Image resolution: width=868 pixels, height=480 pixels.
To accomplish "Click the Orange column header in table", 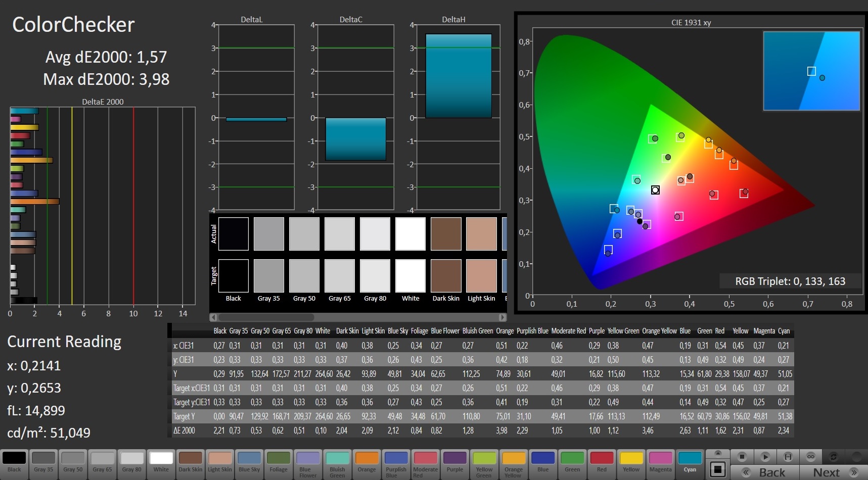I will (505, 331).
